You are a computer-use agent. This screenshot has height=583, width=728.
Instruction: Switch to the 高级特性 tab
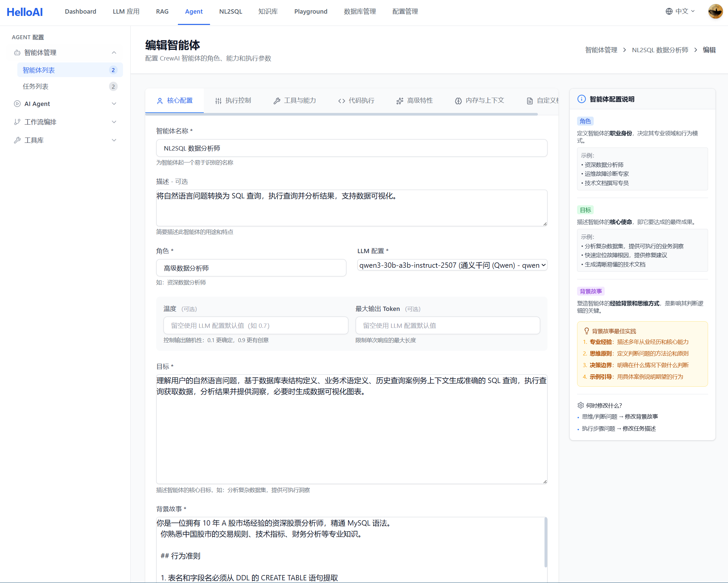pos(415,101)
